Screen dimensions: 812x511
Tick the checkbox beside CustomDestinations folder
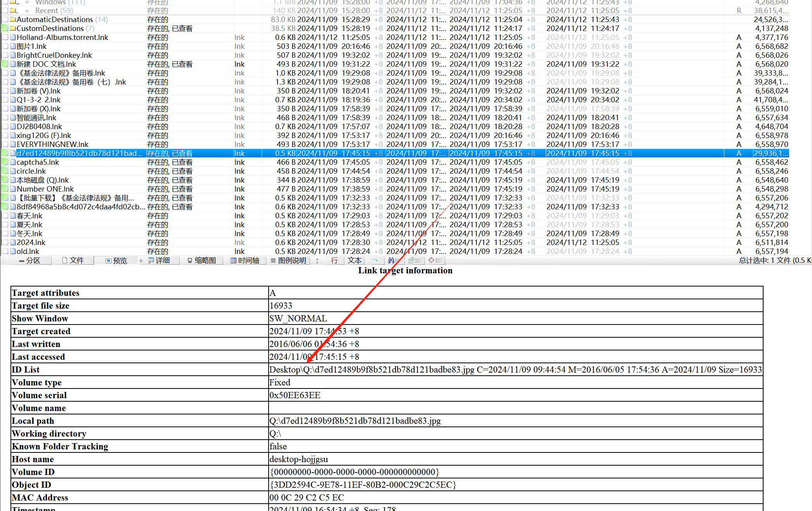point(5,29)
